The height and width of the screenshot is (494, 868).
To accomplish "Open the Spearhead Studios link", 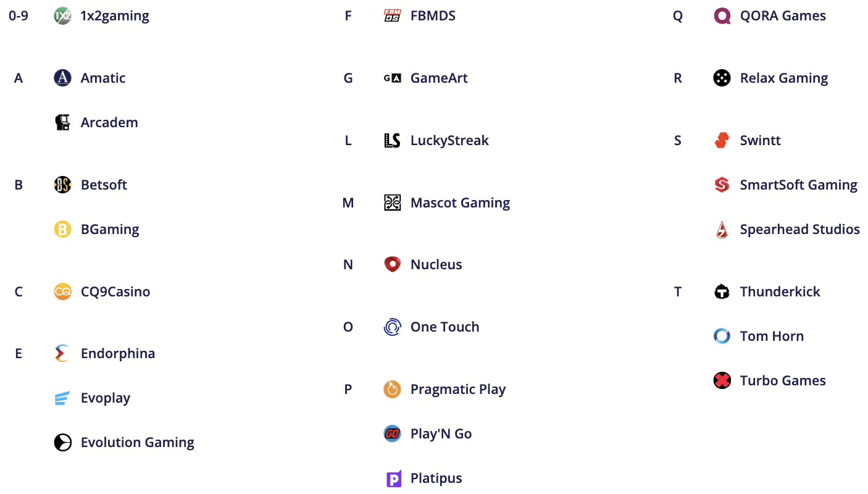I will (799, 230).
